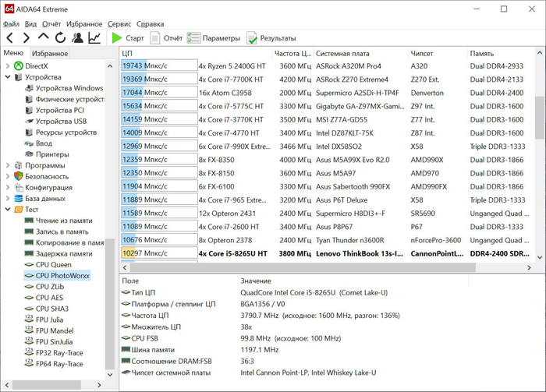Image resolution: width=546 pixels, height=392 pixels.
Task: Sort by the Память column header
Action: point(501,53)
